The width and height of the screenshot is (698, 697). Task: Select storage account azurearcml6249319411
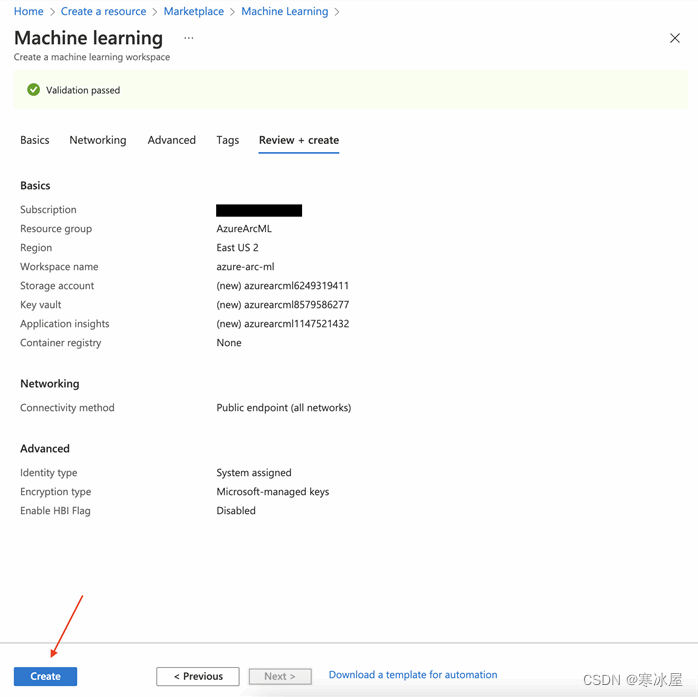pyautogui.click(x=283, y=286)
